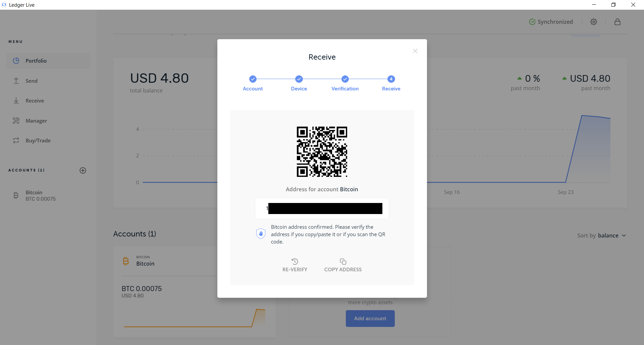Click the Bitcoin name in account card

pos(145,264)
